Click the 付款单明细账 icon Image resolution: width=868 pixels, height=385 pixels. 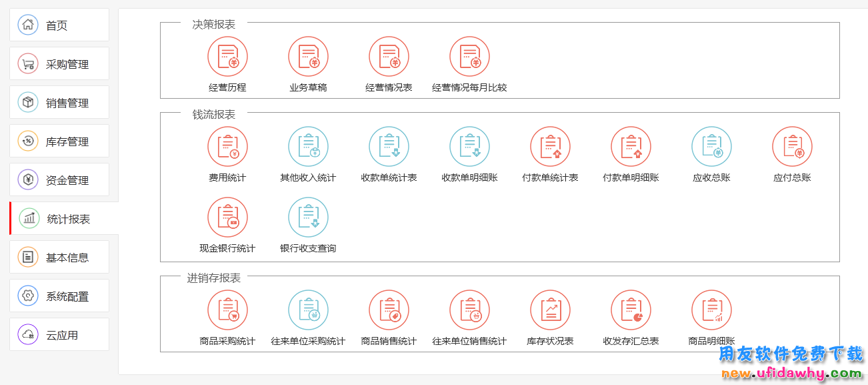pyautogui.click(x=631, y=147)
